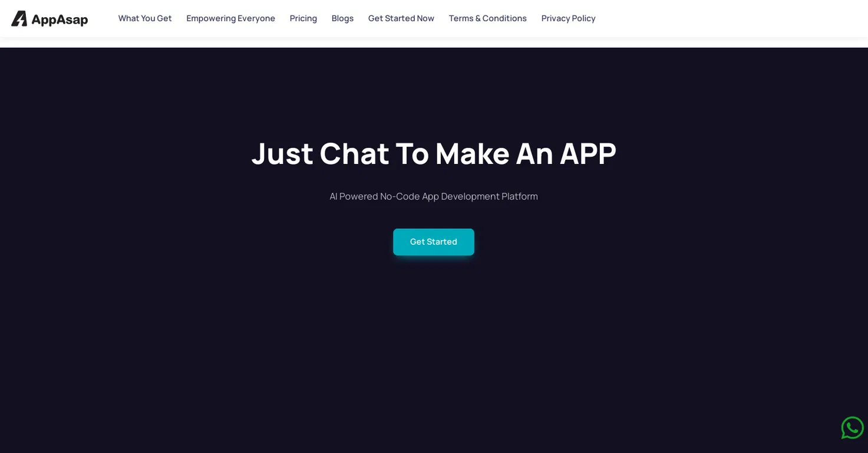Image resolution: width=868 pixels, height=453 pixels.
Task: Click the AppAsap wordmark text
Action: tap(60, 19)
